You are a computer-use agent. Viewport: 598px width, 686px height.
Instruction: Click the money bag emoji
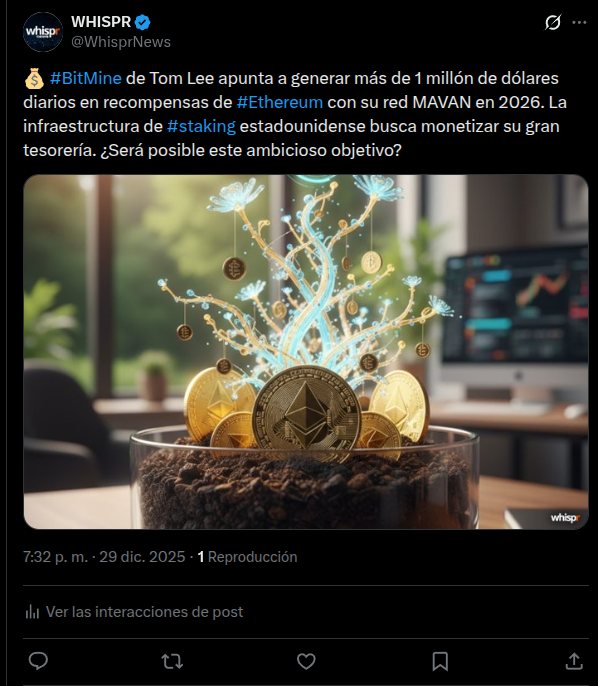[x=34, y=79]
